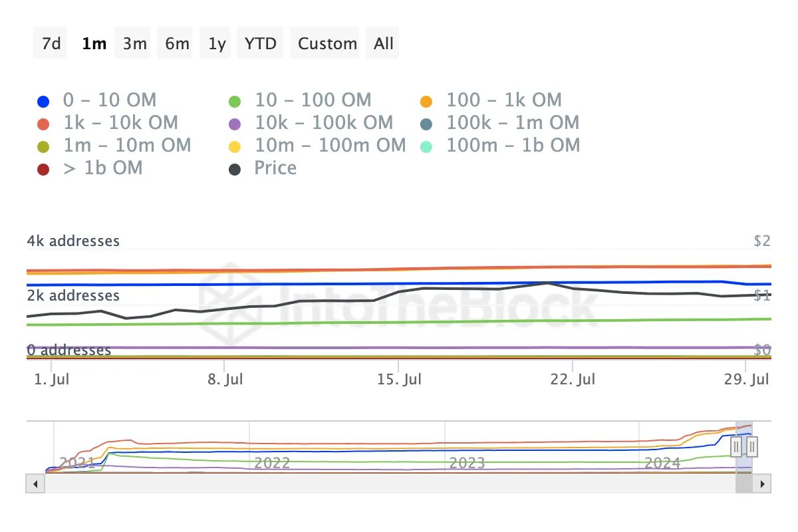Open the Custom date range option
798x532 pixels.
[x=327, y=44]
